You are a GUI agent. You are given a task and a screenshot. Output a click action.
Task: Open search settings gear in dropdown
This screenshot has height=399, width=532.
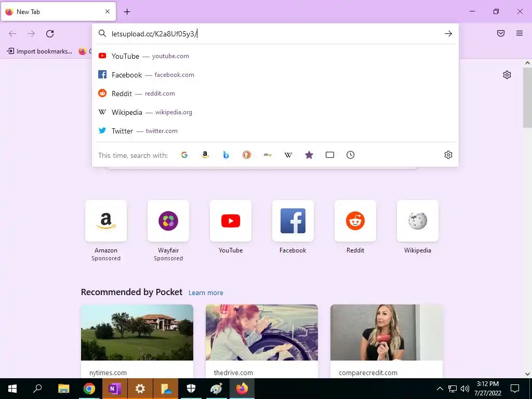click(448, 155)
